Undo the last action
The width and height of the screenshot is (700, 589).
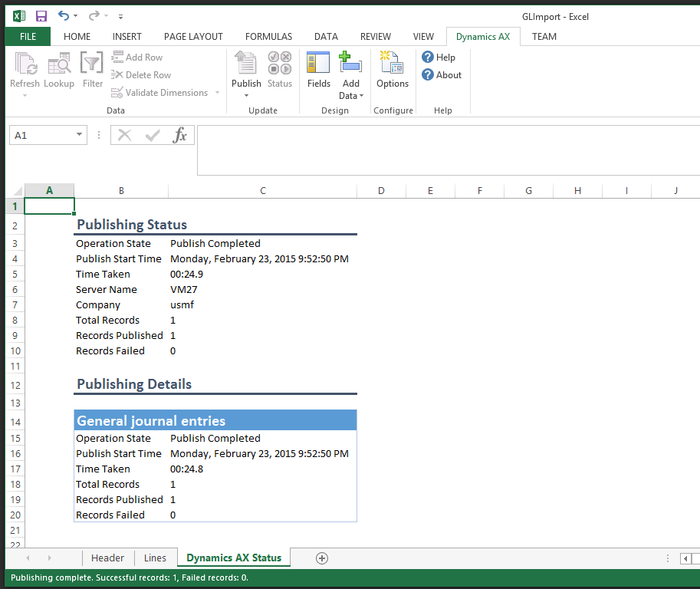coord(64,16)
